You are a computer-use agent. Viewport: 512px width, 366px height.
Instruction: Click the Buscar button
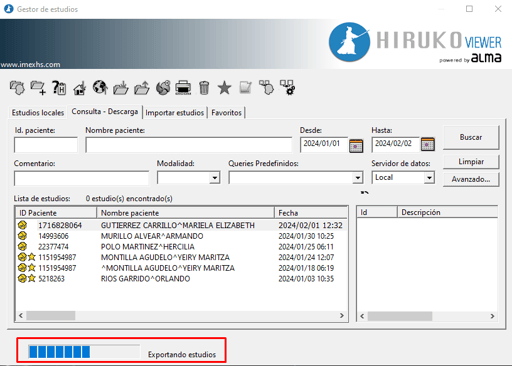tap(471, 137)
